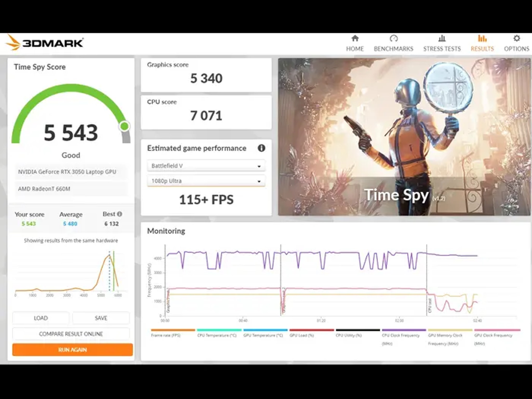The height and width of the screenshot is (399, 532).
Task: Click the RUN AGAIN button
Action: (x=72, y=350)
